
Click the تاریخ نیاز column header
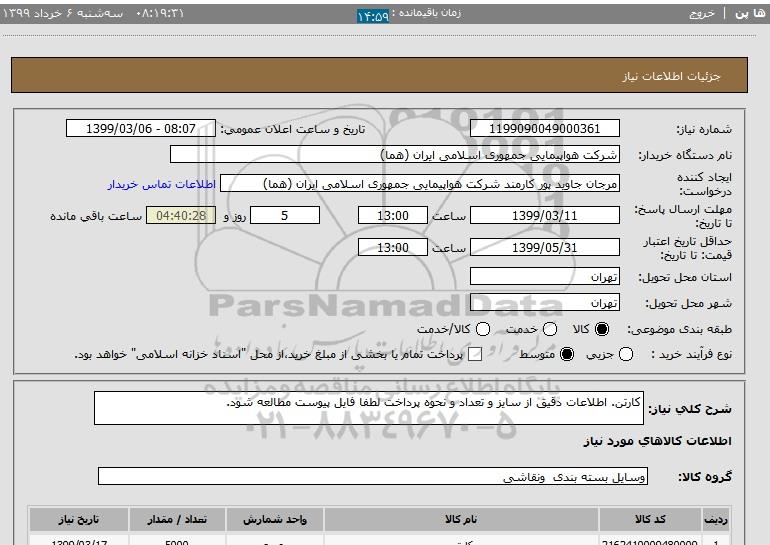pos(79,519)
